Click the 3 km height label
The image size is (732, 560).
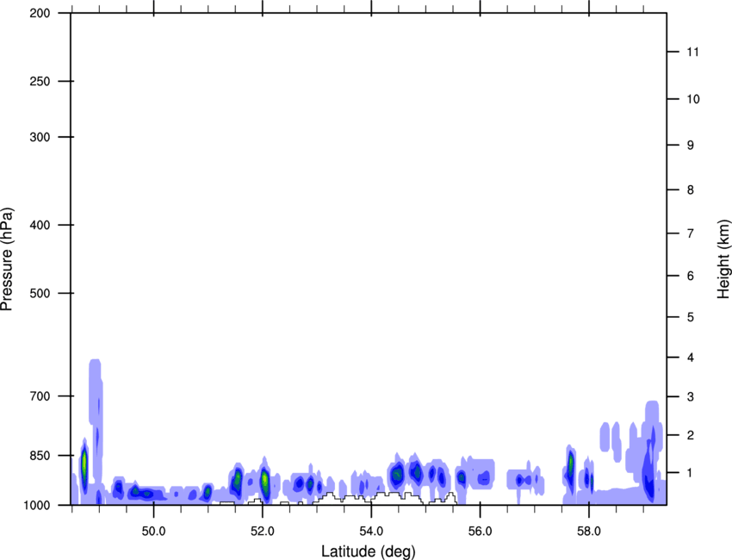(x=691, y=397)
